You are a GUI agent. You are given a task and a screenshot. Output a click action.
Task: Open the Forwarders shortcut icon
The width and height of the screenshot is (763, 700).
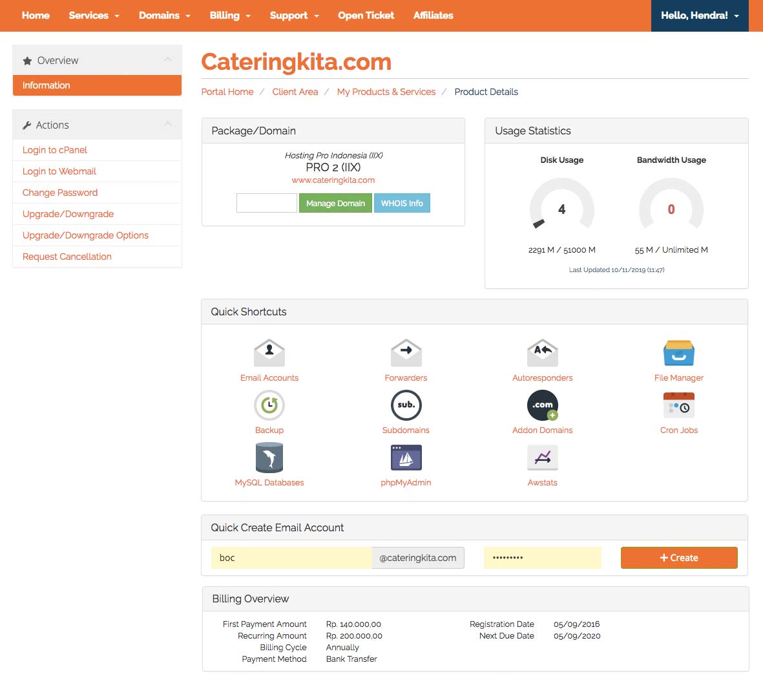pyautogui.click(x=406, y=353)
